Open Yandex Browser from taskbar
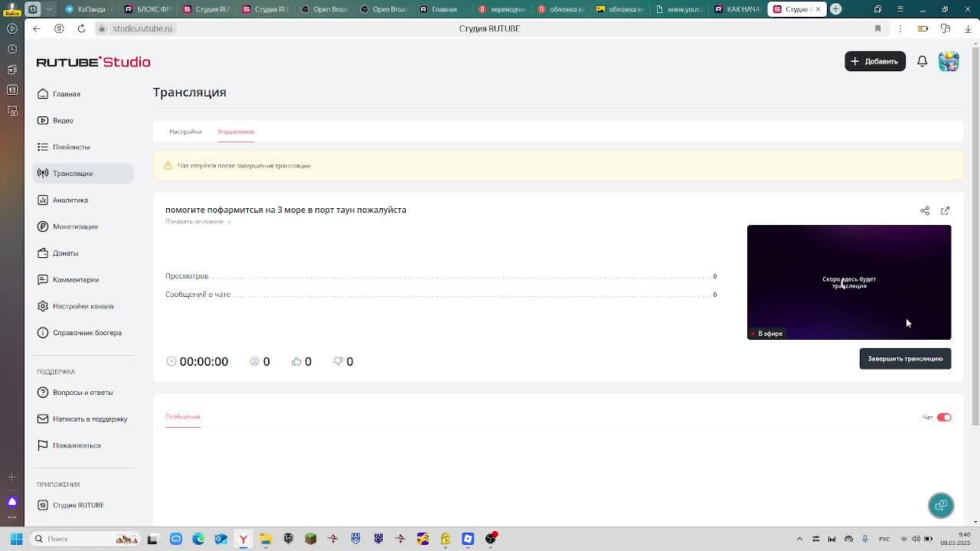980x551 pixels. point(243,539)
